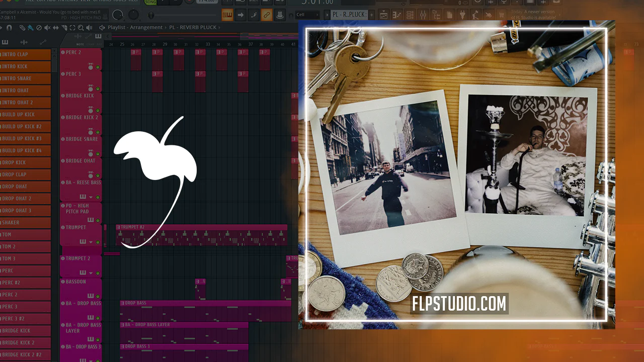Select the Delete tool in playlist toolbar
This screenshot has width=644, height=362.
(x=38, y=28)
